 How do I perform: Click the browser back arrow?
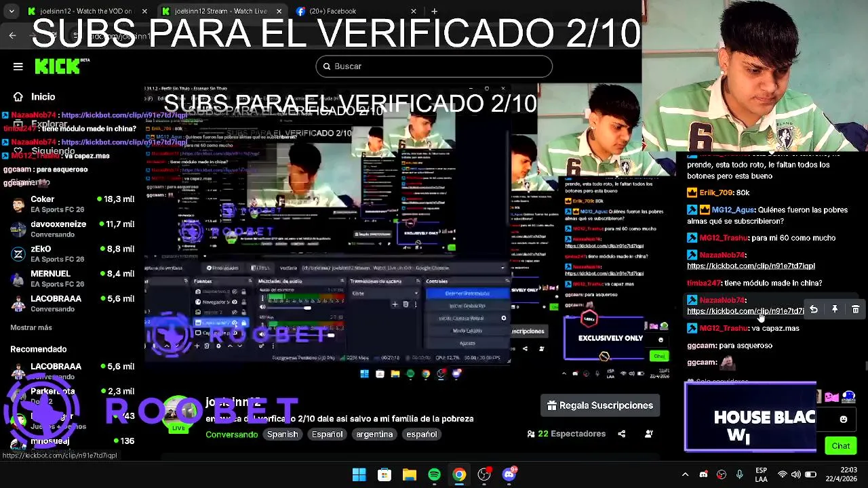[12, 35]
